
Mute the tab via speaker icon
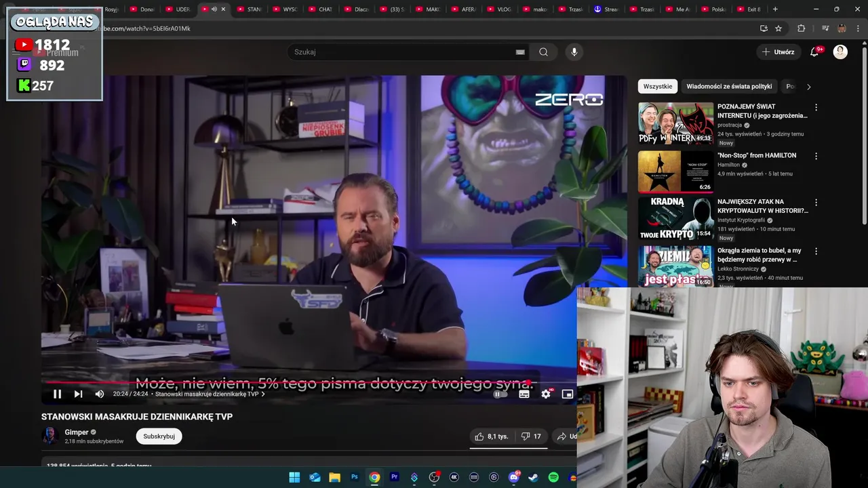(214, 9)
